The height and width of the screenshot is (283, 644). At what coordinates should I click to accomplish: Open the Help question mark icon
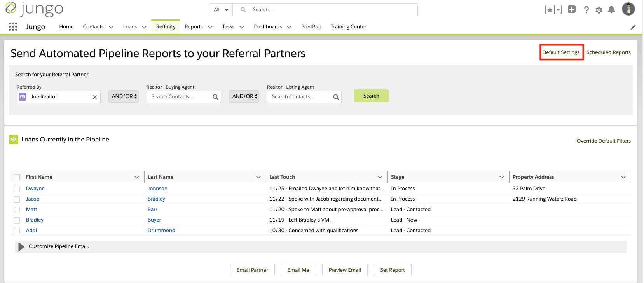pos(586,10)
